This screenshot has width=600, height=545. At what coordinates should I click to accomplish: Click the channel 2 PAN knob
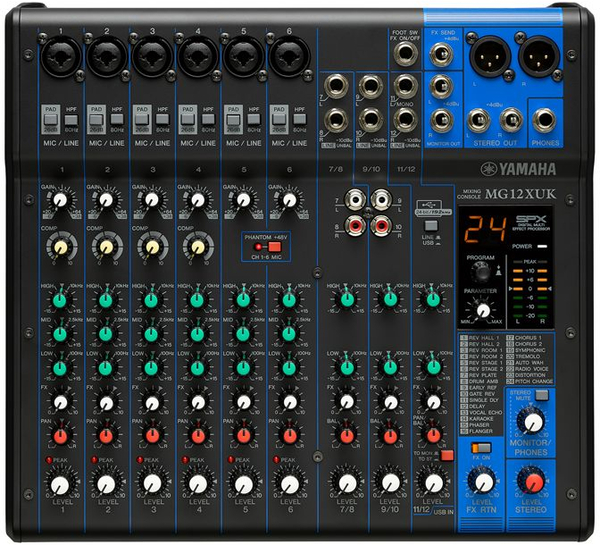[x=106, y=436]
